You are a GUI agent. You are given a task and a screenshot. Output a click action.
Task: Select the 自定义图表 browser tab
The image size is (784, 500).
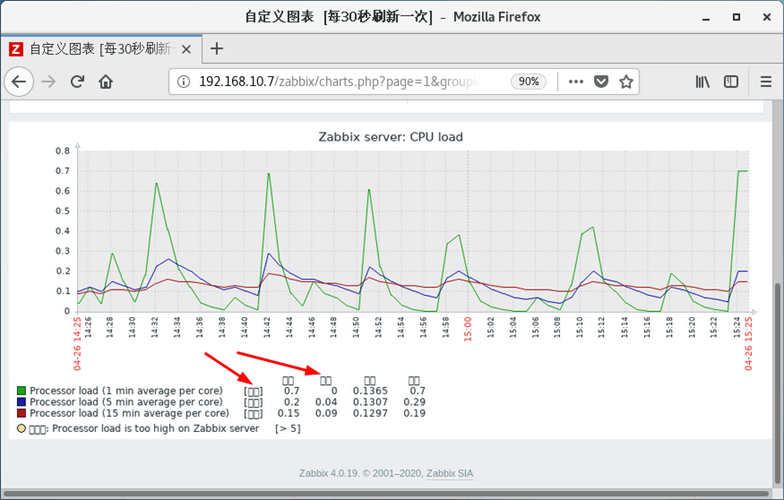tap(101, 49)
